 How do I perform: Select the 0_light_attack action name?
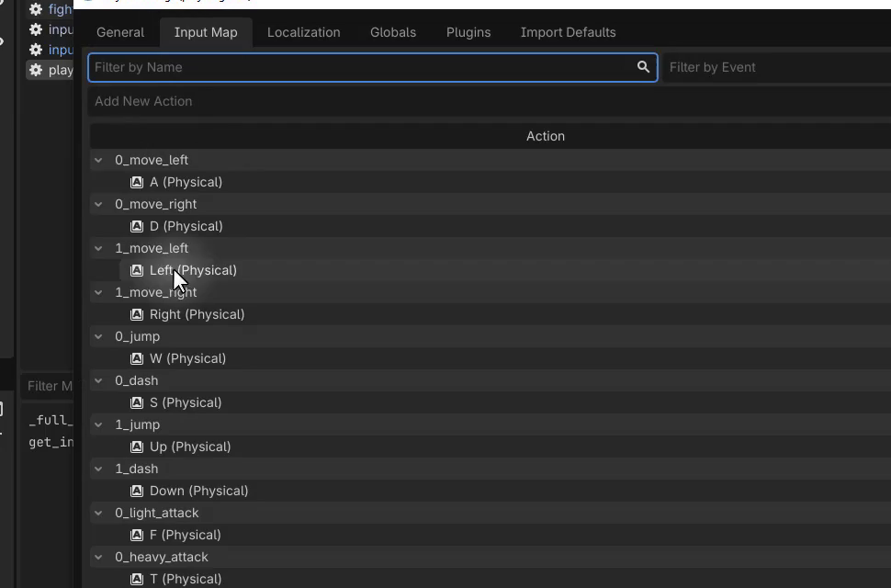157,513
